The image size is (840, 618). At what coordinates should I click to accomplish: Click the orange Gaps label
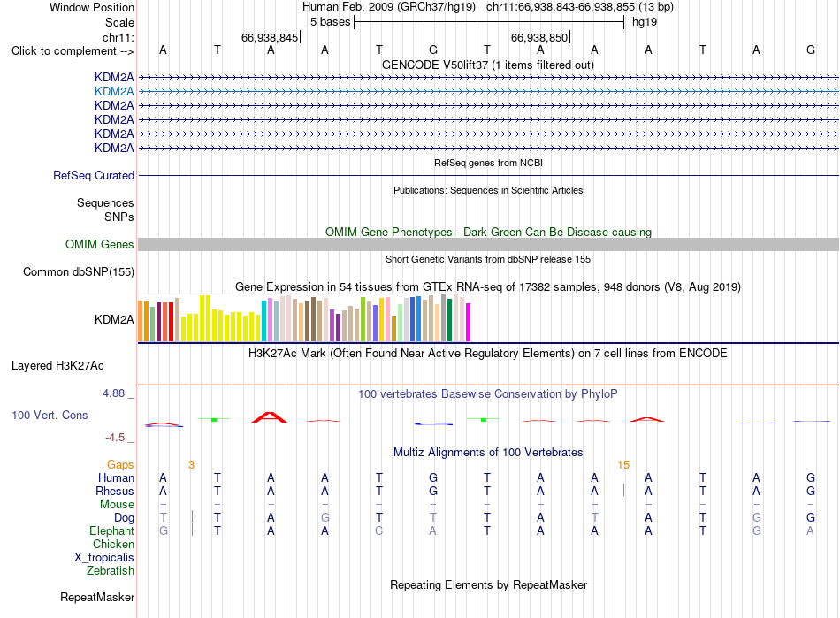click(120, 465)
